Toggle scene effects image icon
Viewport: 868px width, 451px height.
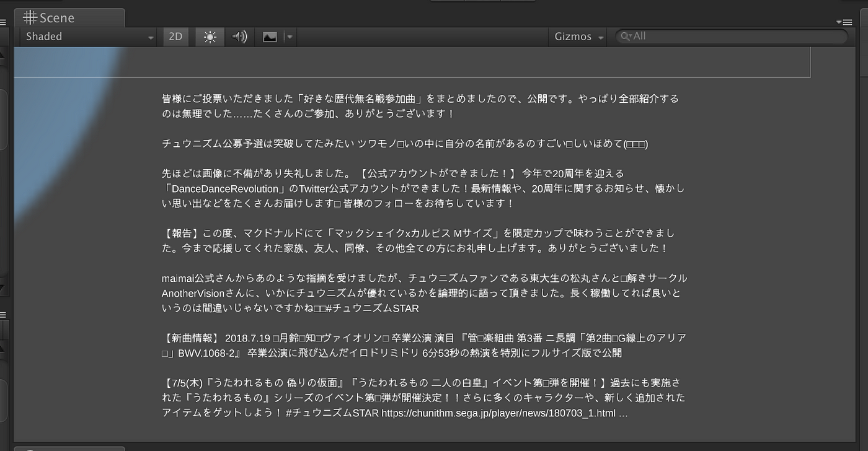pos(270,37)
